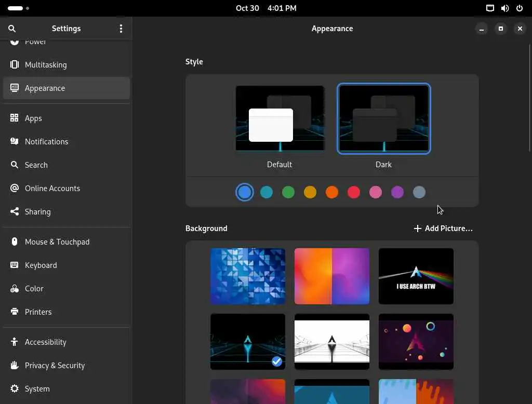
Task: Click the Appearance sidebar icon
Action: pyautogui.click(x=14, y=88)
